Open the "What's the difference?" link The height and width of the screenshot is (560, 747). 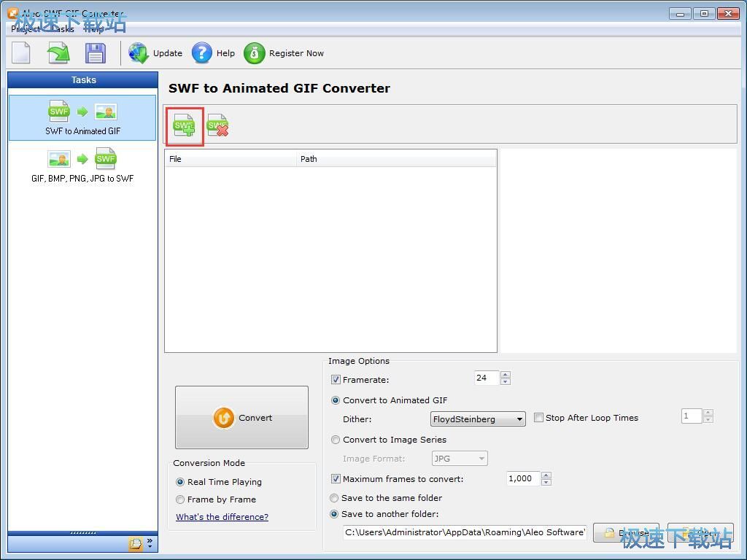(x=222, y=517)
